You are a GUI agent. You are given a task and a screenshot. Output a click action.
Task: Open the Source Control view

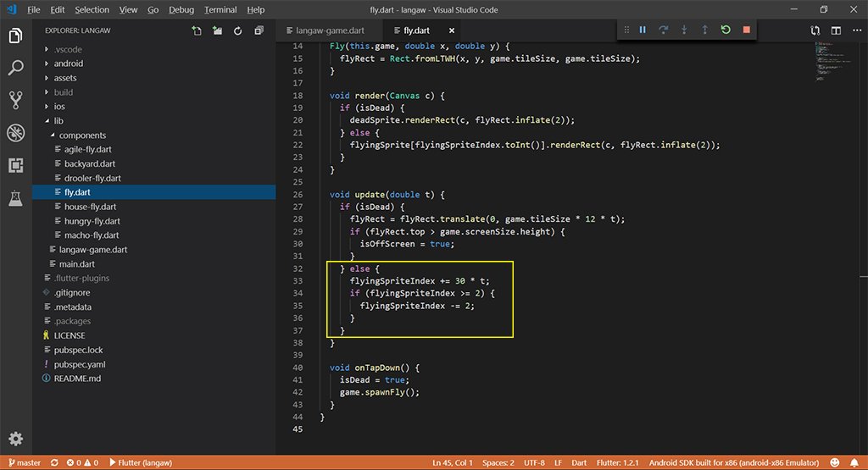point(15,100)
